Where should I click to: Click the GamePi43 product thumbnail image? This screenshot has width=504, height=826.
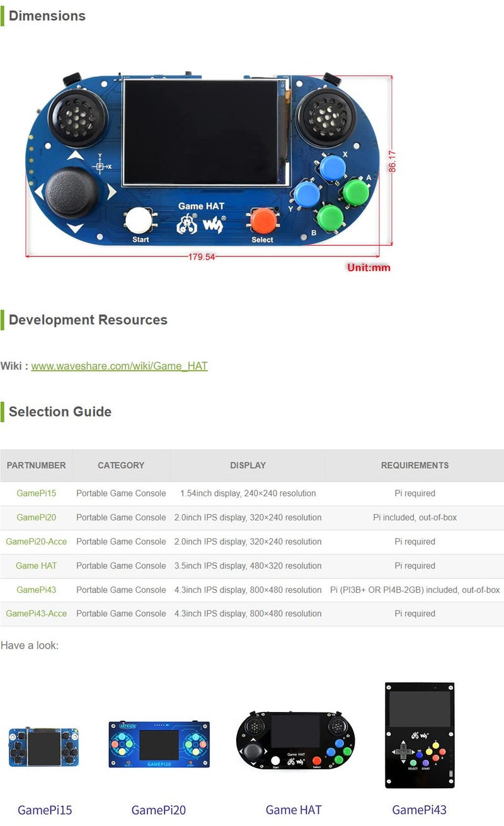point(420,735)
